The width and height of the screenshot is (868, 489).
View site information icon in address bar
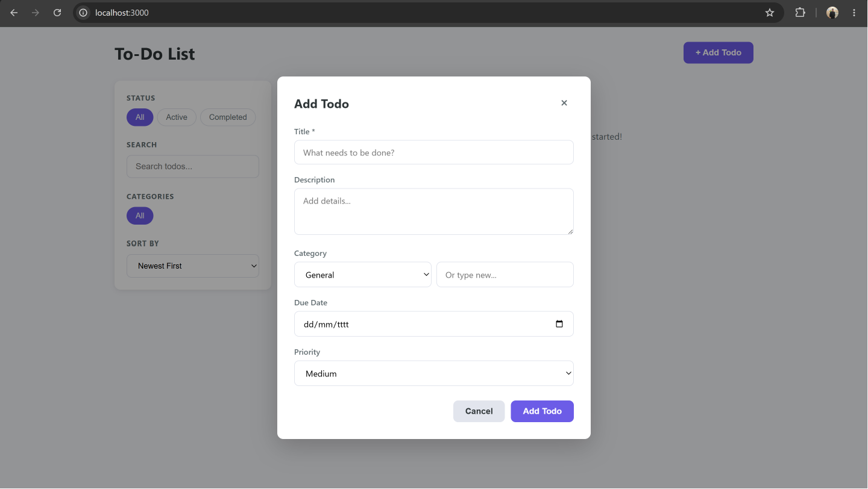83,13
